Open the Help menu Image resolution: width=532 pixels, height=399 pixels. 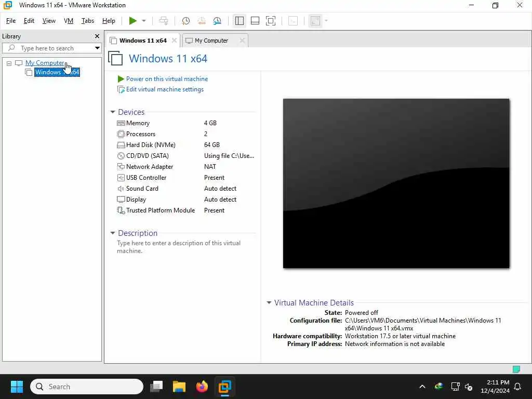pyautogui.click(x=109, y=21)
